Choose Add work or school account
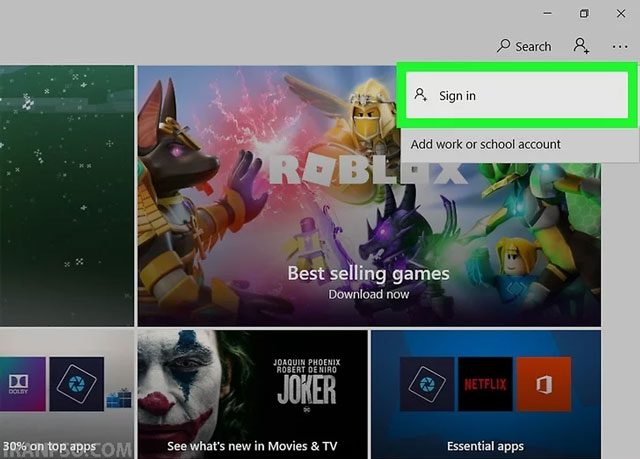The width and height of the screenshot is (640, 459). click(485, 144)
